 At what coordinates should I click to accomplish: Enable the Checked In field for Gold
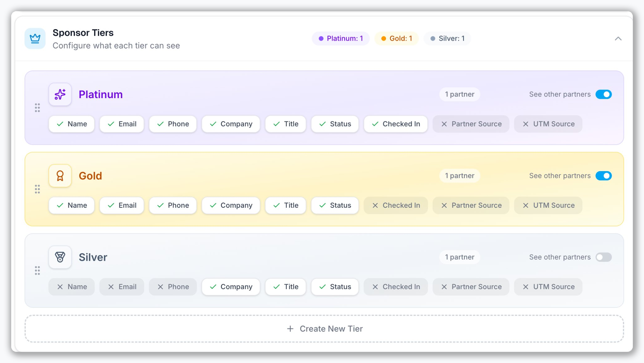tap(395, 205)
